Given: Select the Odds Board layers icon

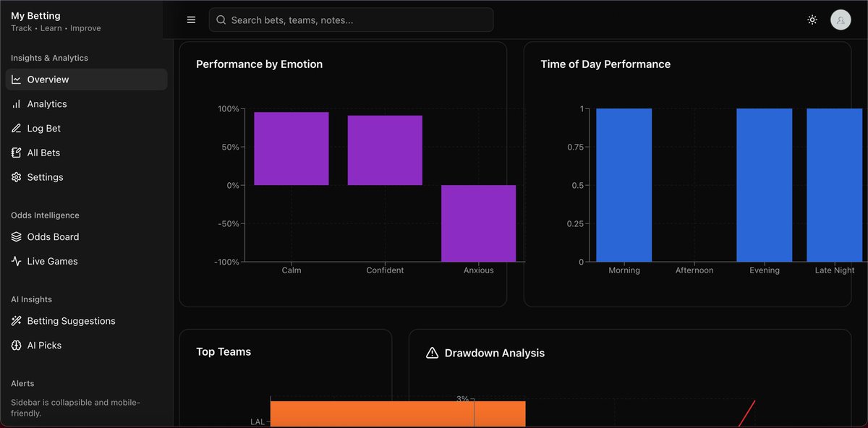Looking at the screenshot, I should pos(17,236).
